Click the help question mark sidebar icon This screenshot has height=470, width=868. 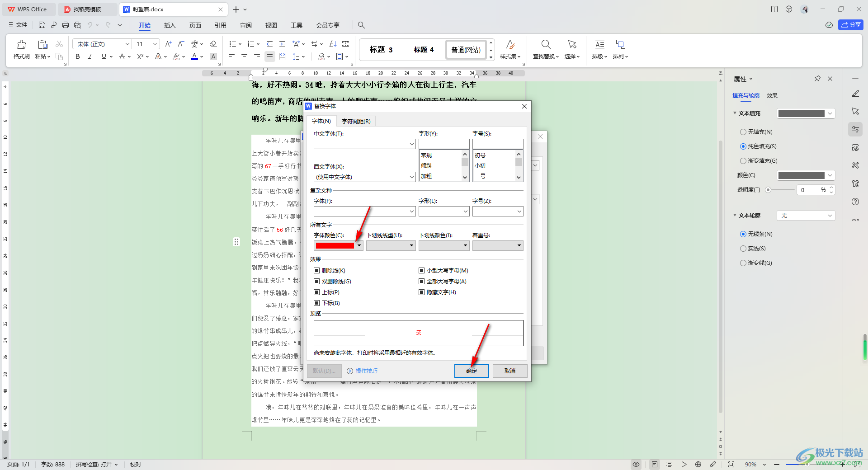point(855,202)
